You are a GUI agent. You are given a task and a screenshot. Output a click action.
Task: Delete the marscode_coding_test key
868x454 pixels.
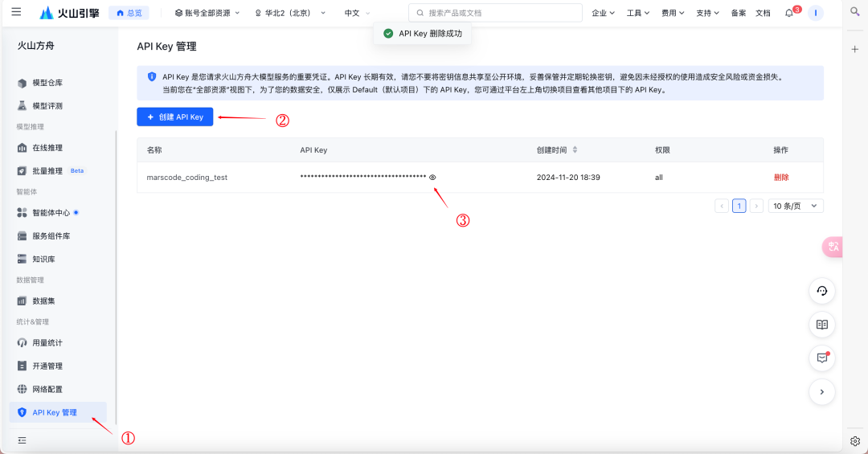(781, 177)
